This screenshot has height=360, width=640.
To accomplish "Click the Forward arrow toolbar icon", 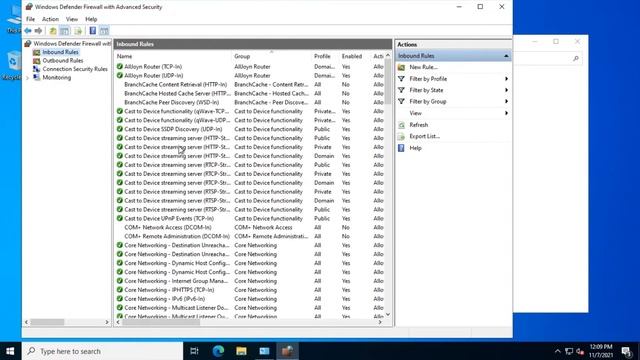I will coord(38,31).
